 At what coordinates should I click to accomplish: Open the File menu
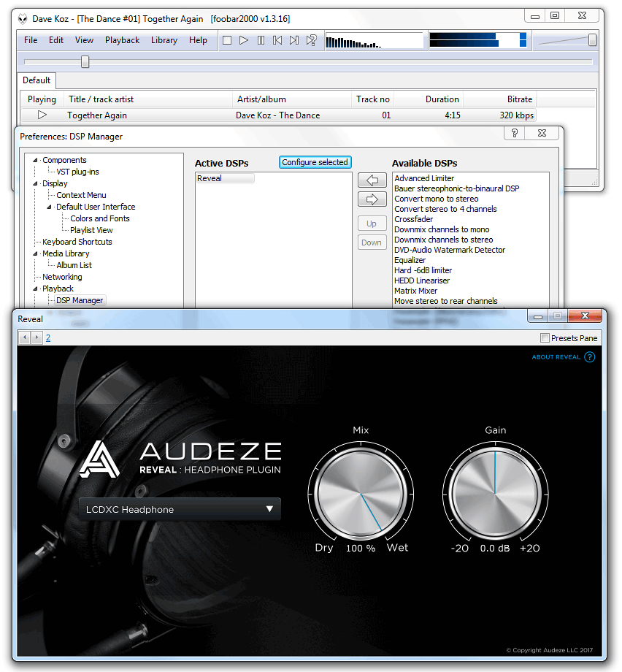[x=31, y=40]
